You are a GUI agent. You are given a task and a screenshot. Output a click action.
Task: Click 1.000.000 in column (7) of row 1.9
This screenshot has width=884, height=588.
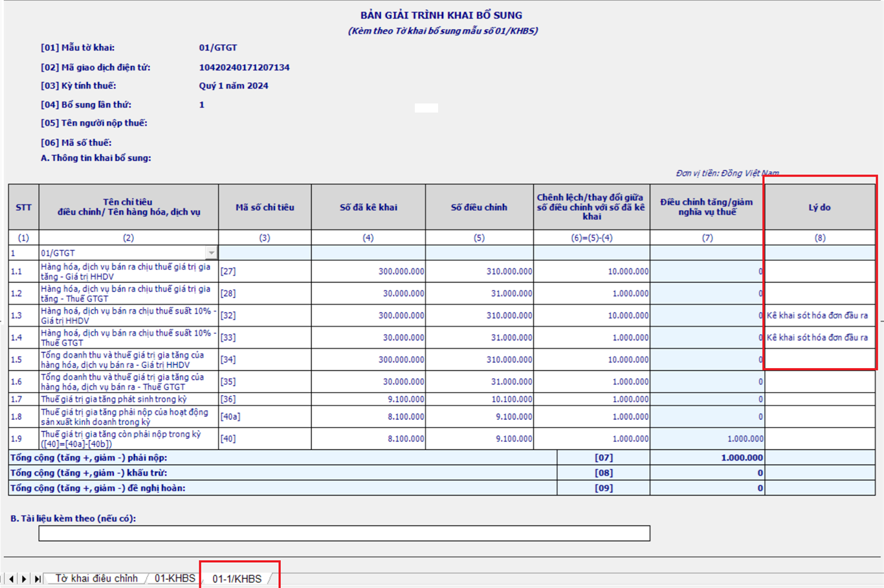pyautogui.click(x=745, y=439)
